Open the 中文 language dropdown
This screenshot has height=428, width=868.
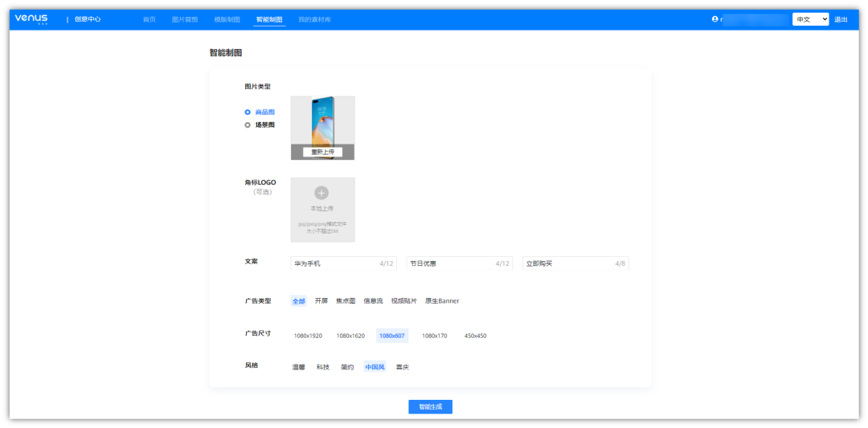(810, 19)
